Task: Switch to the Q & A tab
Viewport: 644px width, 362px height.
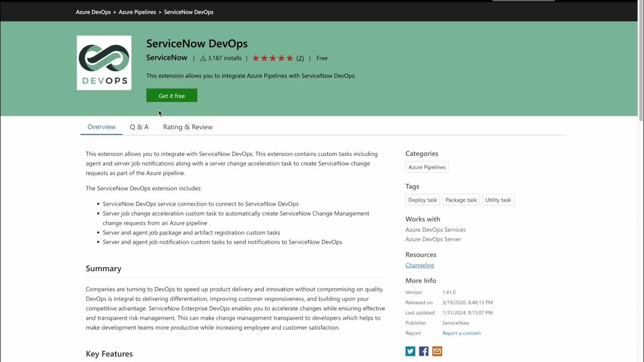Action: point(139,127)
